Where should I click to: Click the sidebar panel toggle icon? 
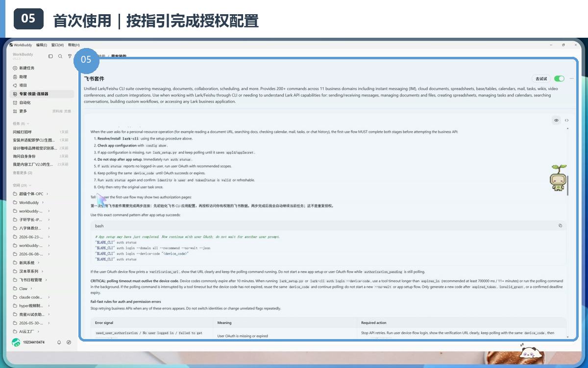[x=50, y=56]
